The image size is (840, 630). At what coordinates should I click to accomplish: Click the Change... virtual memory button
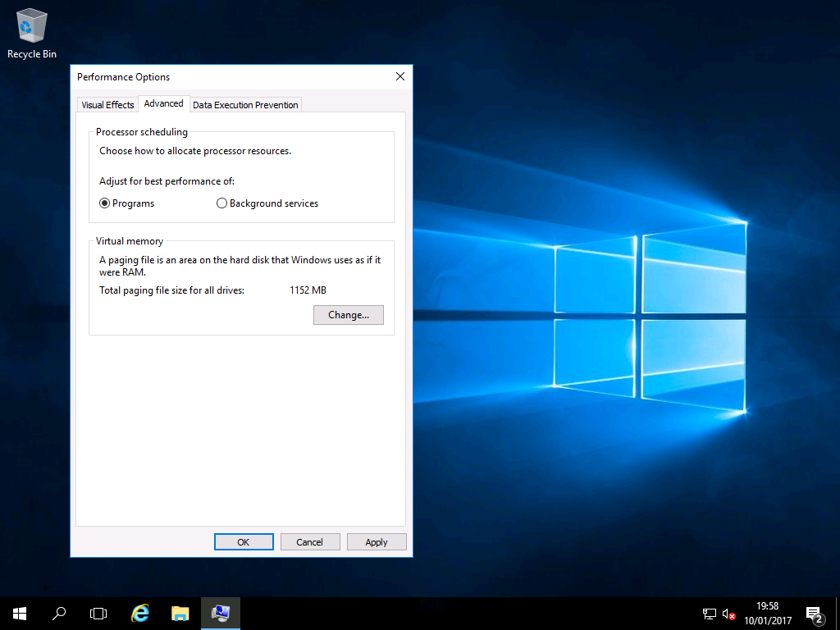[348, 315]
